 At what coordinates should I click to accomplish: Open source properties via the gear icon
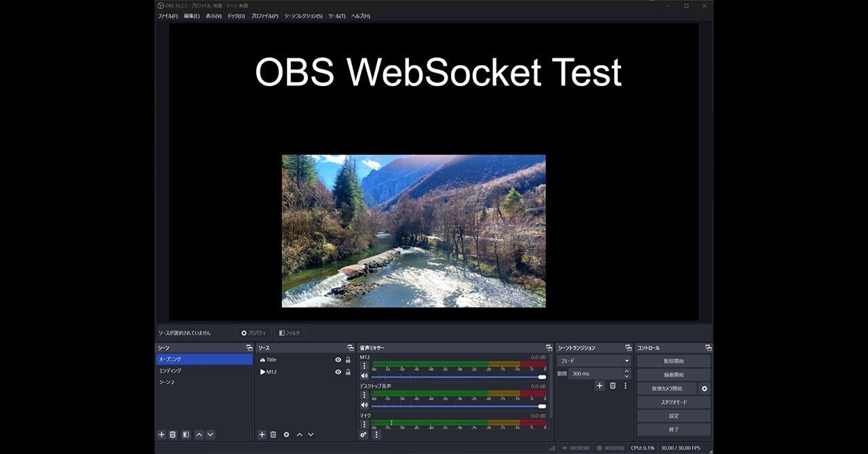click(x=285, y=434)
